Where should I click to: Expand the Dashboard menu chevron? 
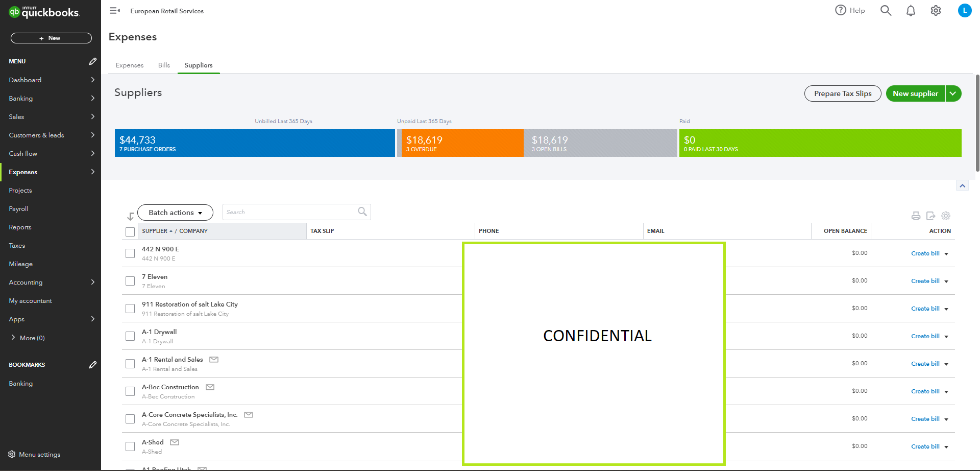93,80
